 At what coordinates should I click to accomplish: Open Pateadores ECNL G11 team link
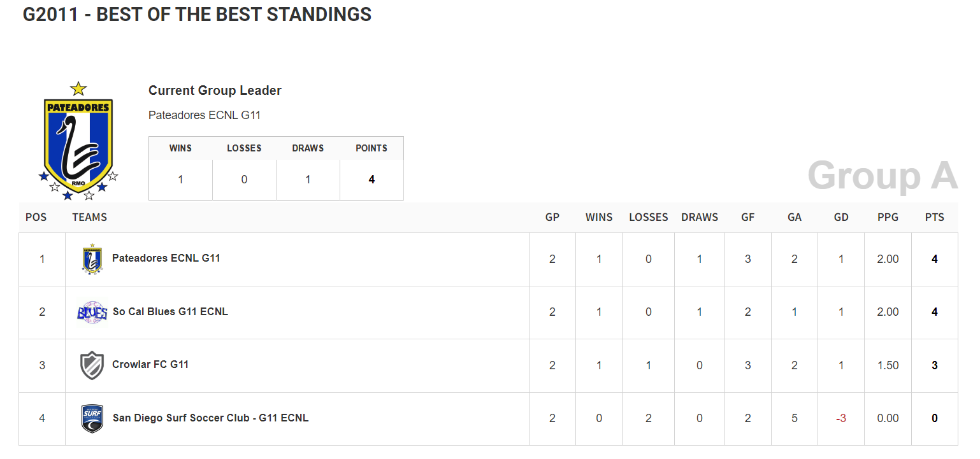coord(166,258)
